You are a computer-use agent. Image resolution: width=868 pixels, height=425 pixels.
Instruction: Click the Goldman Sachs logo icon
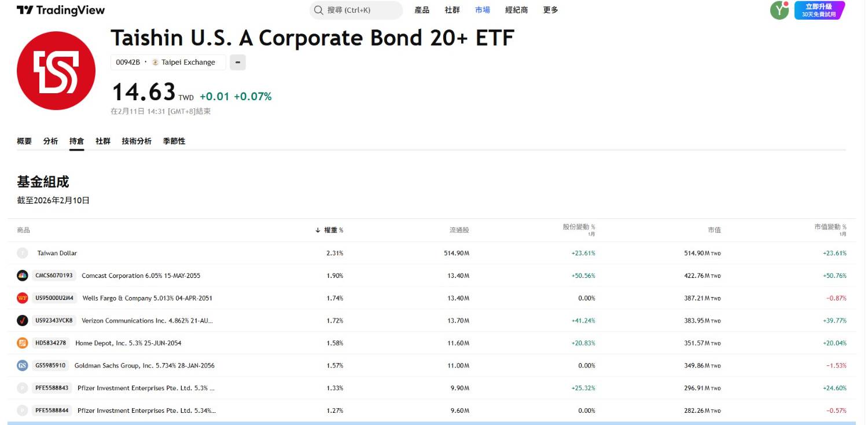[23, 365]
